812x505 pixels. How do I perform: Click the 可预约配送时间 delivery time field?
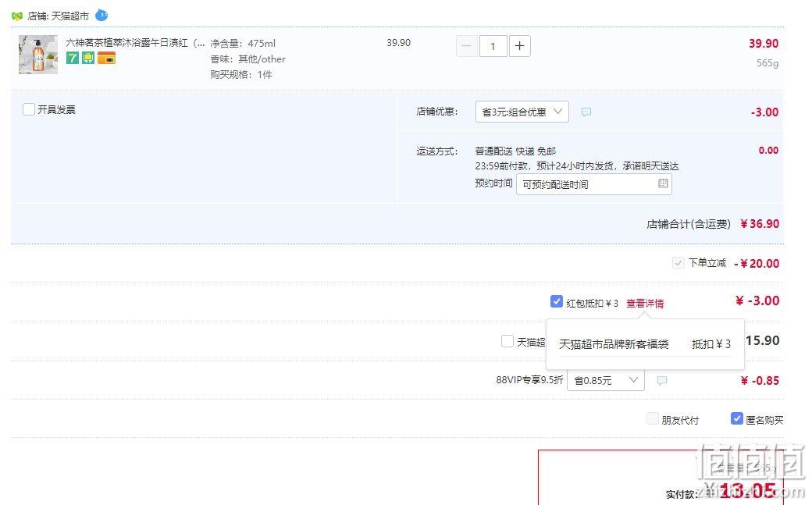(x=594, y=184)
